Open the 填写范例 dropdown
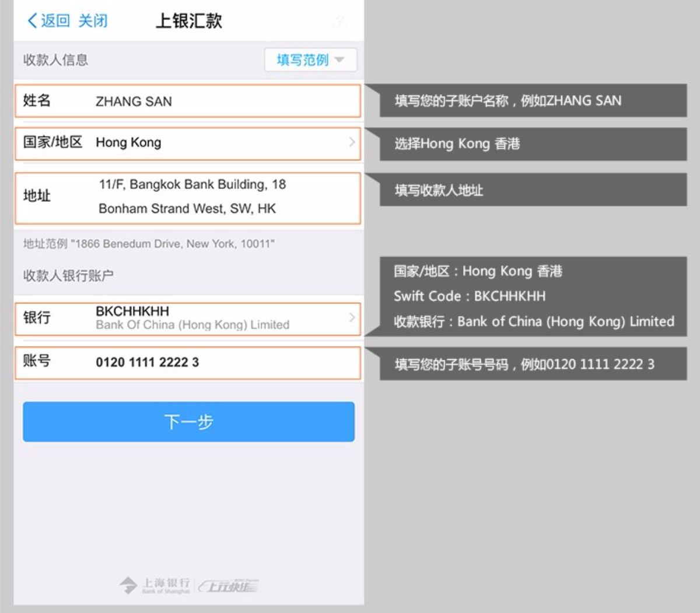Viewport: 700px width, 613px height. tap(310, 59)
